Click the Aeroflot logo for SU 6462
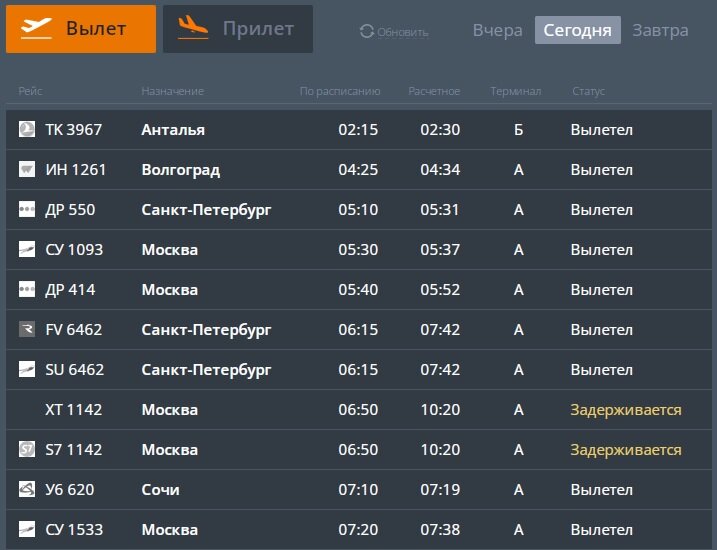Image resolution: width=717 pixels, height=550 pixels. click(27, 369)
